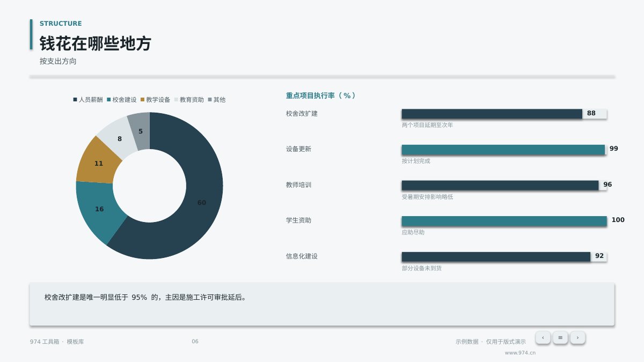
Task: Advance with the next slide arrow button
Action: 577,337
